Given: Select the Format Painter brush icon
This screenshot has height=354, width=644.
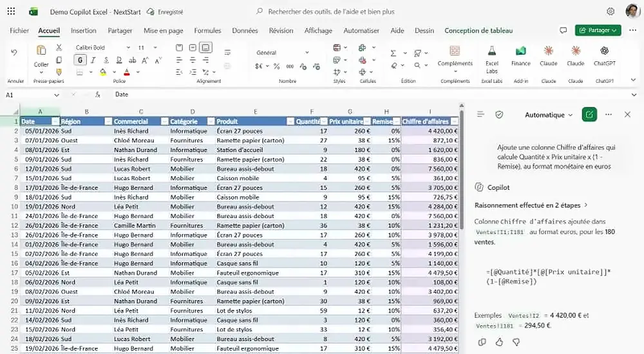Looking at the screenshot, I should (59, 72).
